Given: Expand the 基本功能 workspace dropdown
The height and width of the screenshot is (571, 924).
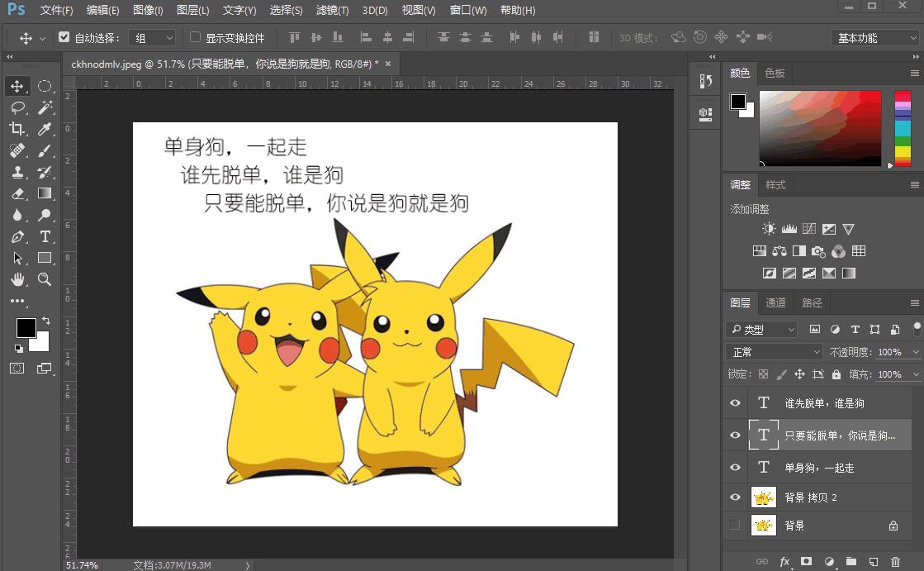Looking at the screenshot, I should tap(874, 38).
